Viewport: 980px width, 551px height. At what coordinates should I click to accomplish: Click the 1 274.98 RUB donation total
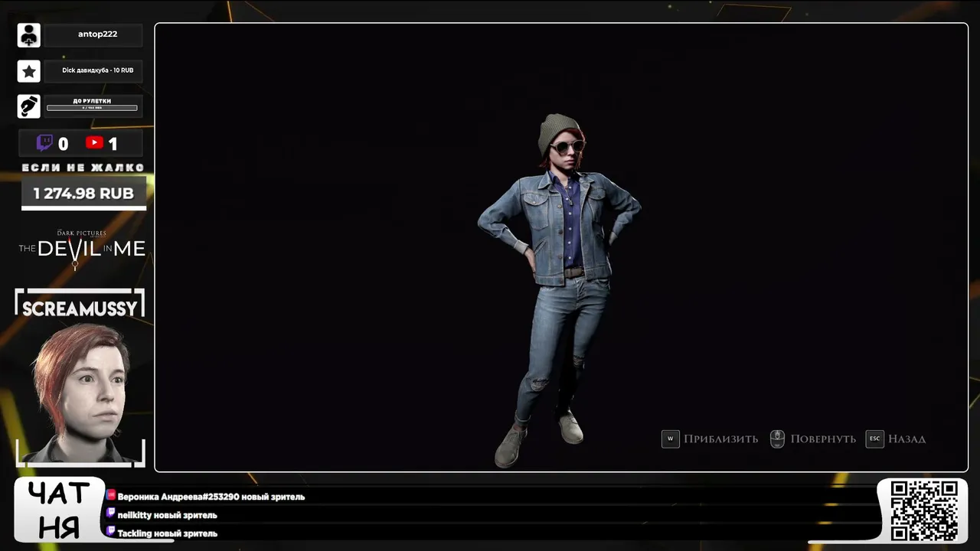coord(83,194)
